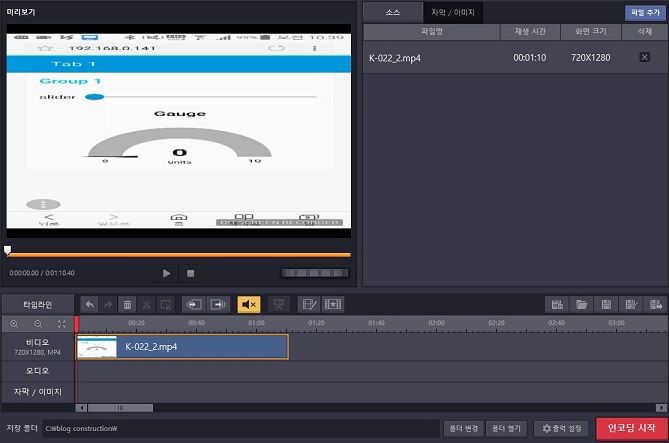669x443 pixels.
Task: Save the project with floppy icon
Action: (x=606, y=304)
